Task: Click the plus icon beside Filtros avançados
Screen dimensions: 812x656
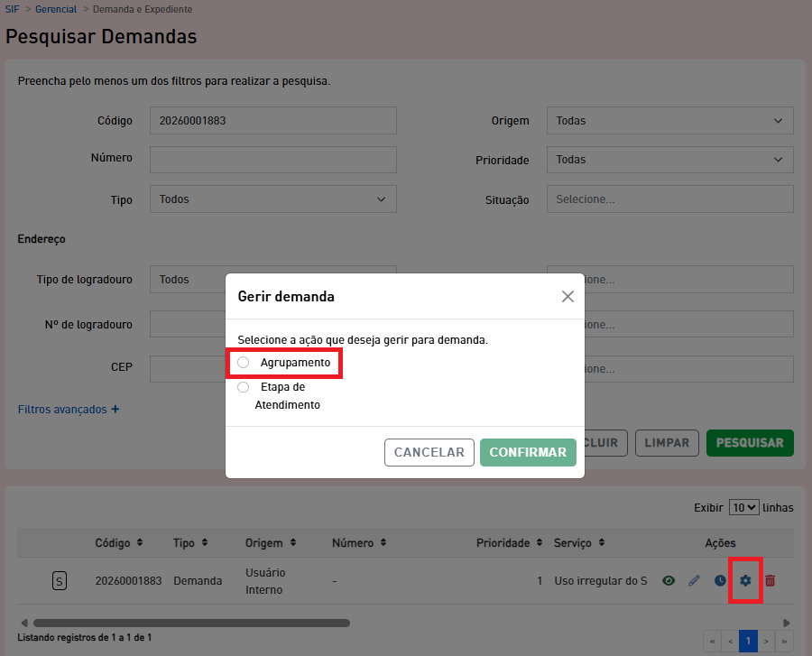Action: [115, 409]
